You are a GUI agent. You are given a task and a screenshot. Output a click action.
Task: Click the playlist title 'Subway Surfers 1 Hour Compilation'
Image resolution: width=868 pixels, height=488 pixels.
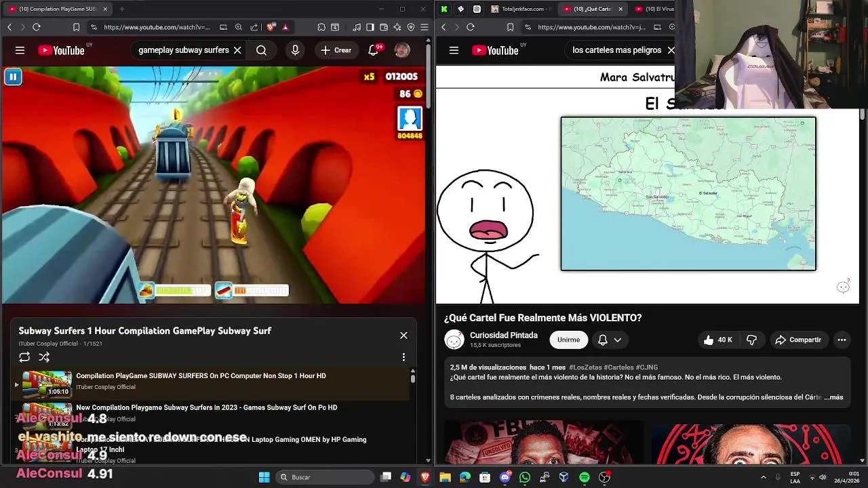pyautogui.click(x=144, y=331)
